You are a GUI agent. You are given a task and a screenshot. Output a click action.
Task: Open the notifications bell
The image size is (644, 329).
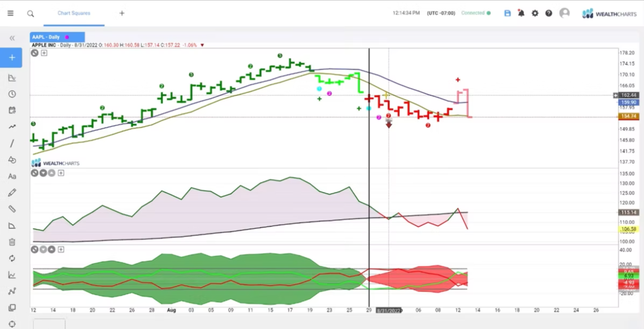521,13
